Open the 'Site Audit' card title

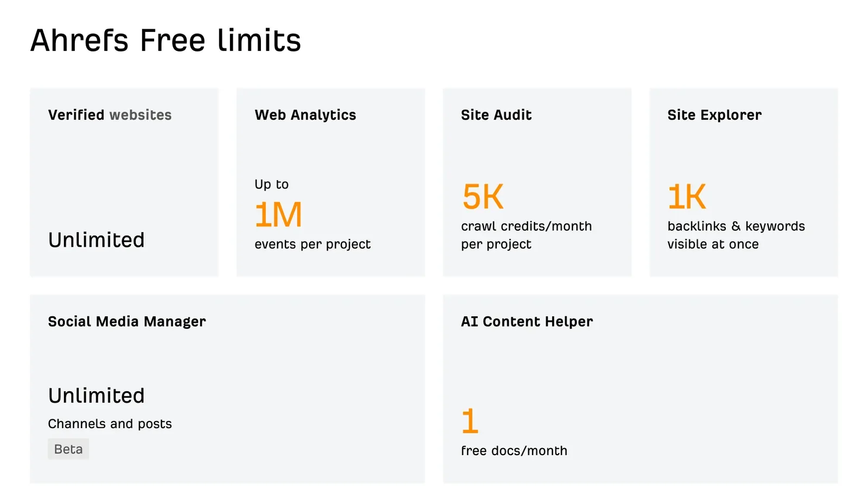496,115
